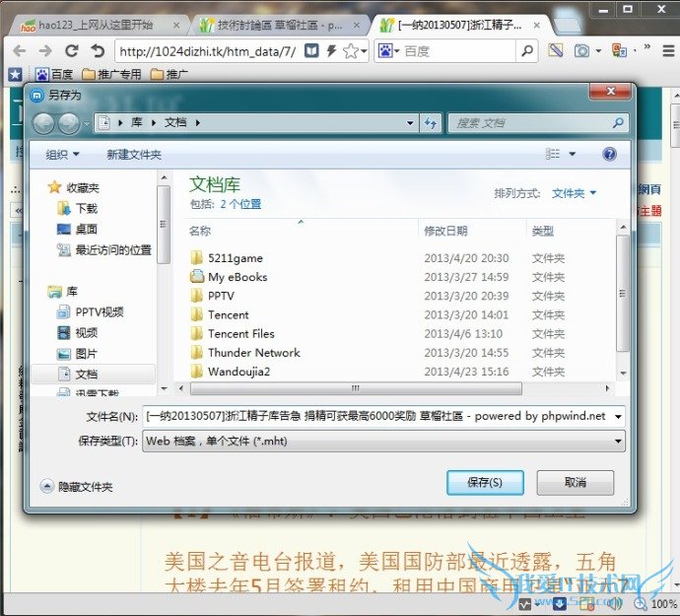
Task: Open the 推广专用 bookmark folder
Action: coord(112,75)
